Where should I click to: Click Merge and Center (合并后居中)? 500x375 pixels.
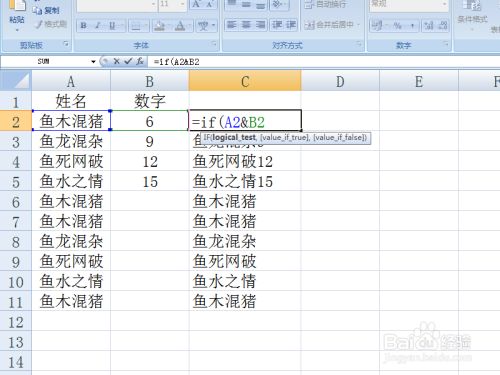click(x=329, y=25)
